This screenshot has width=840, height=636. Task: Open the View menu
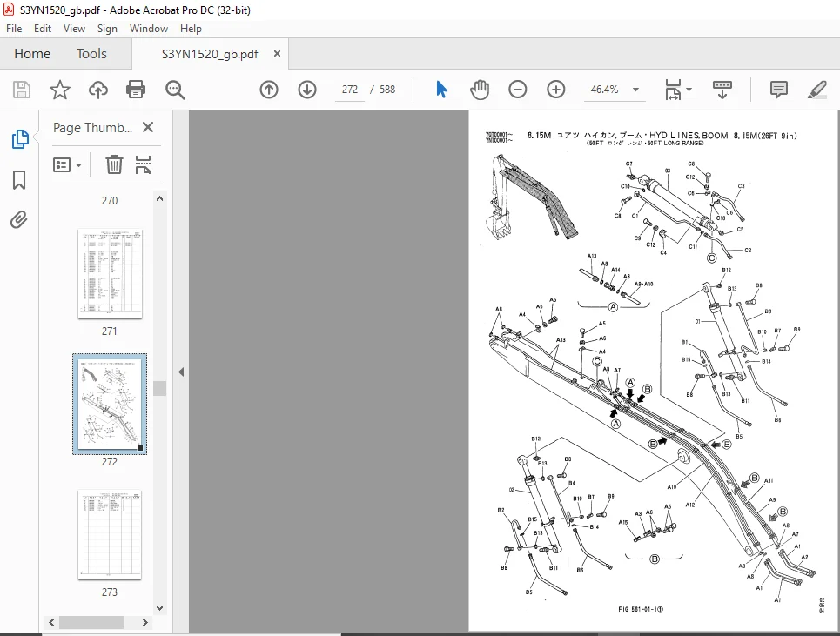(74, 29)
